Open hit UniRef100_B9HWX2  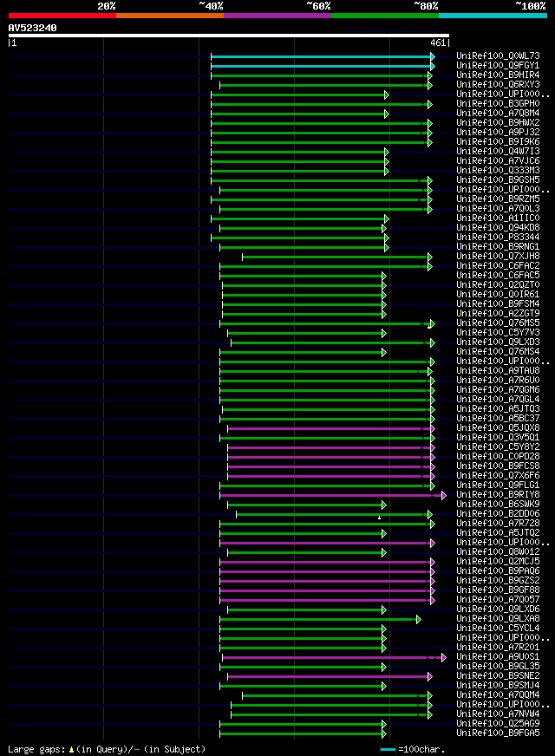pyautogui.click(x=498, y=123)
